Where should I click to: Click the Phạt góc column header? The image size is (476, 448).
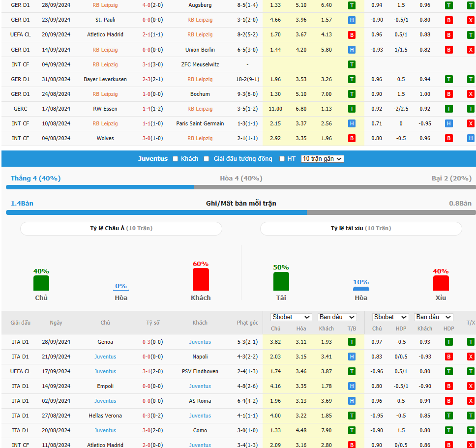click(x=247, y=323)
